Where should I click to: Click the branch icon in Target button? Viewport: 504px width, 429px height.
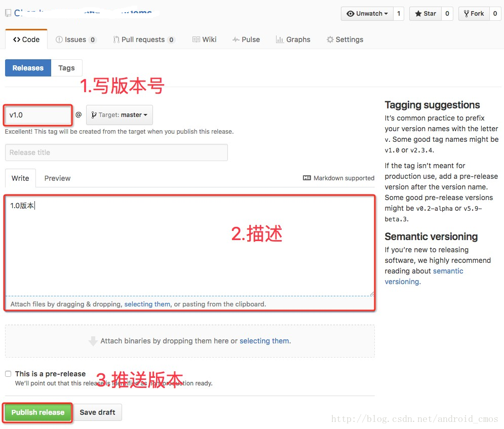pyautogui.click(x=94, y=115)
